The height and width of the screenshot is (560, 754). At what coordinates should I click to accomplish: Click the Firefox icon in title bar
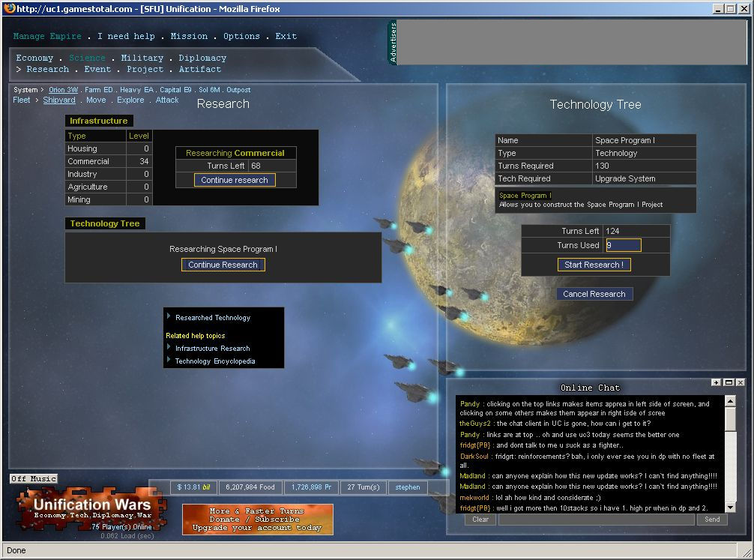[x=8, y=8]
